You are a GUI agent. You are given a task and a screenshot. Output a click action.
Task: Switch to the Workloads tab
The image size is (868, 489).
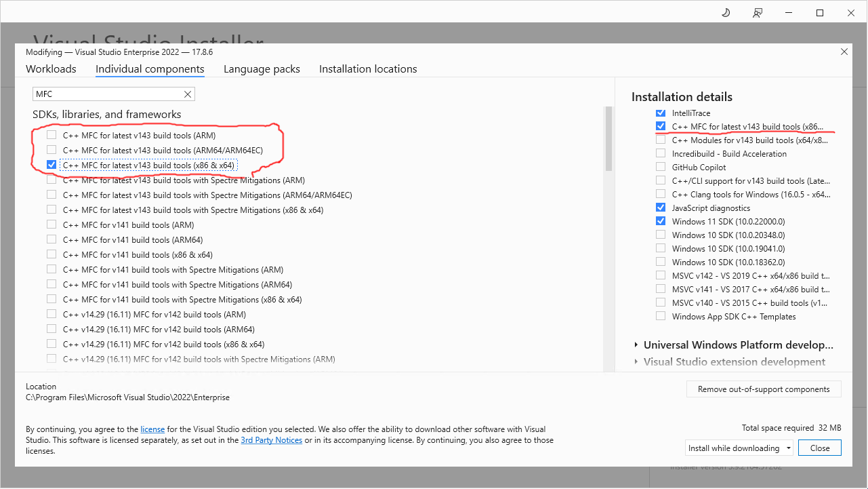tap(51, 69)
